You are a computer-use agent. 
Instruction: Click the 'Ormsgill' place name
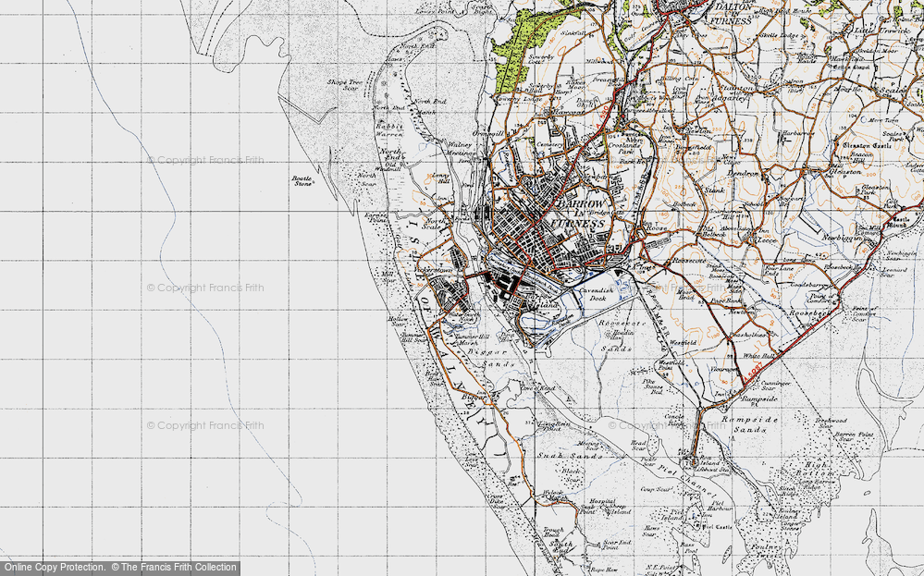click(x=487, y=134)
